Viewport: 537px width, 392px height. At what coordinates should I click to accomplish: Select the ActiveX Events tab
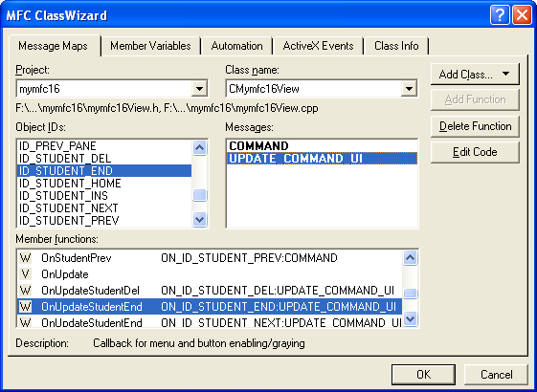[x=318, y=46]
